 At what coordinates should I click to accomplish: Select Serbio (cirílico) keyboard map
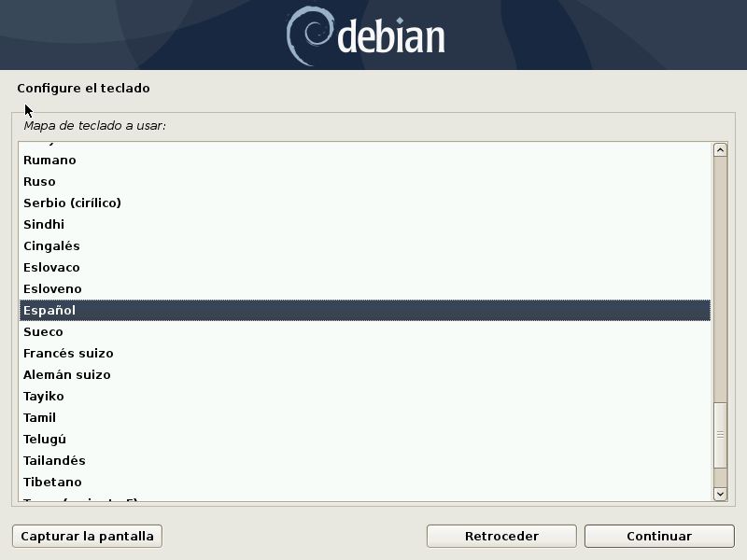click(73, 203)
